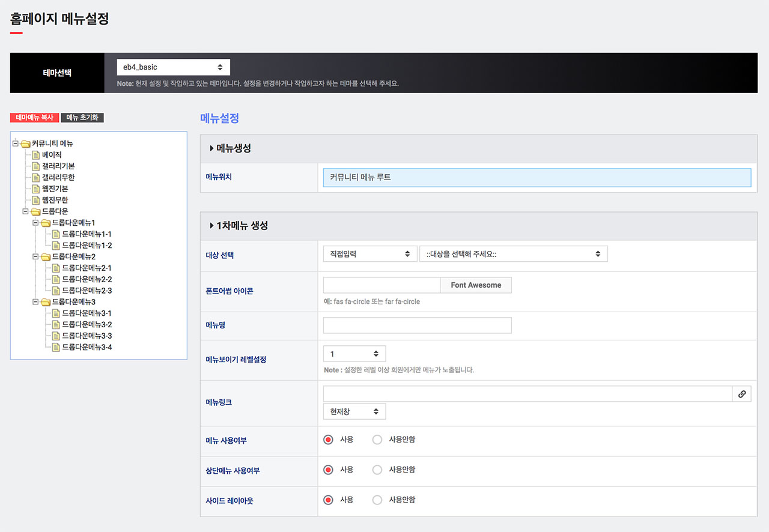The width and height of the screenshot is (769, 532).
Task: Select 사용안함 for 메뉴 사용여부
Action: click(x=377, y=440)
